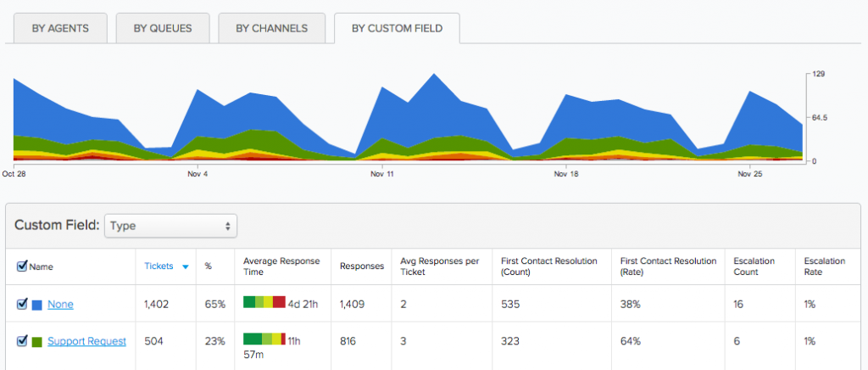Click the Oct 28 axis label
Screen dimensions: 868x370
[x=14, y=174]
